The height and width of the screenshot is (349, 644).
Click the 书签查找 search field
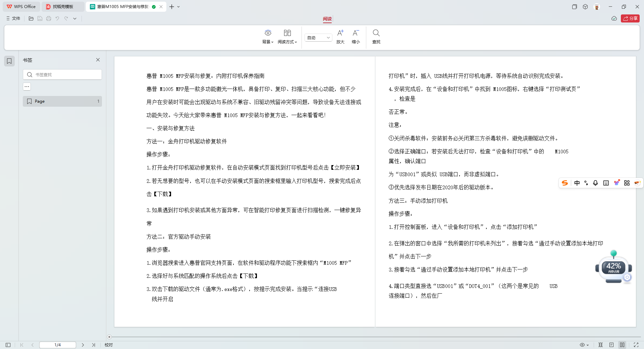pos(62,74)
